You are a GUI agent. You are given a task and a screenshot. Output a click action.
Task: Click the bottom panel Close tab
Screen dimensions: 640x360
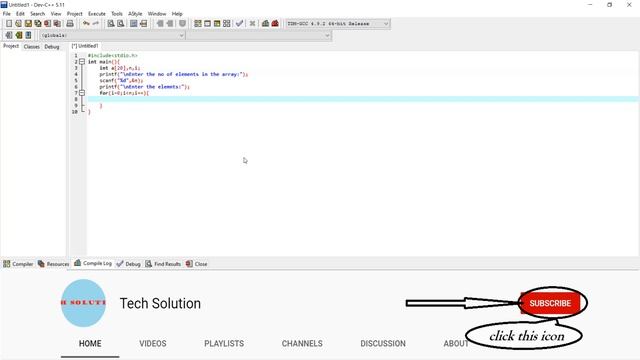pos(196,264)
